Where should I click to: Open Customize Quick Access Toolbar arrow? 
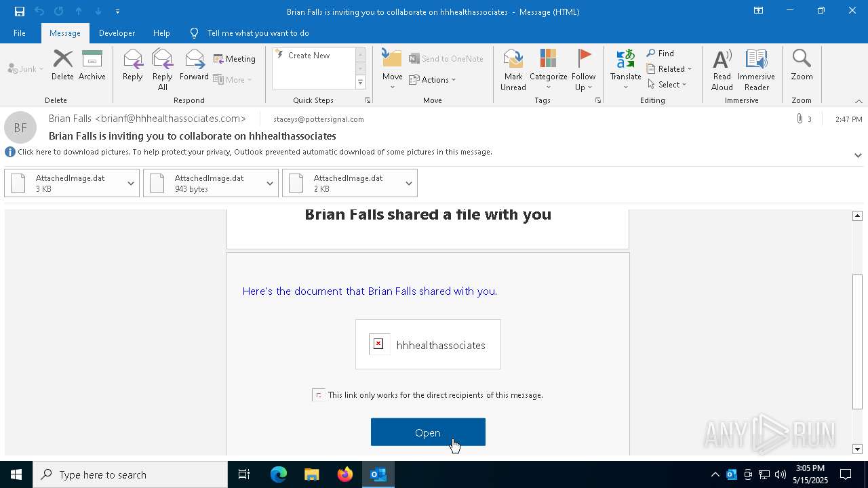(118, 12)
